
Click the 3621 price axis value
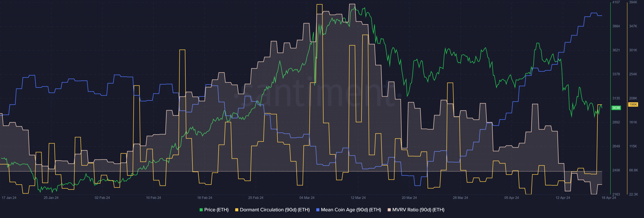(x=616, y=50)
